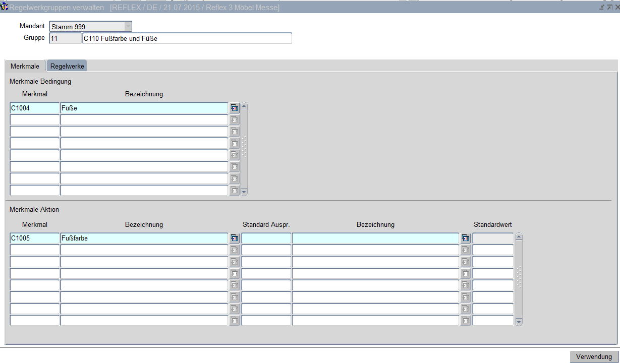This screenshot has height=364, width=620.
Task: Open lookup icon next to Fußfarbe field
Action: [x=234, y=238]
